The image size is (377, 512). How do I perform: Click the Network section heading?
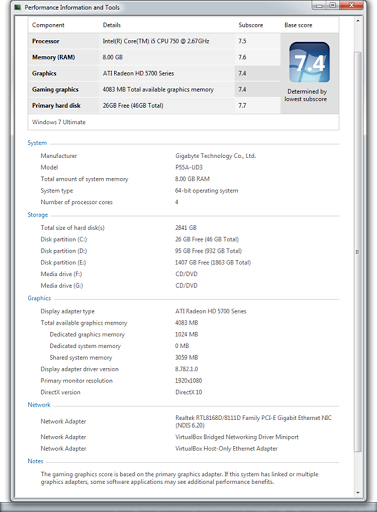click(x=39, y=405)
